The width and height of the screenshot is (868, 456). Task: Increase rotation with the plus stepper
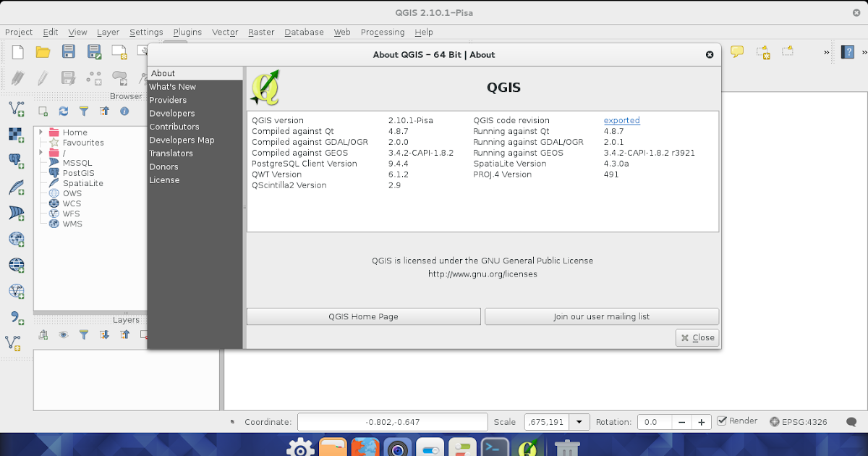[700, 422]
